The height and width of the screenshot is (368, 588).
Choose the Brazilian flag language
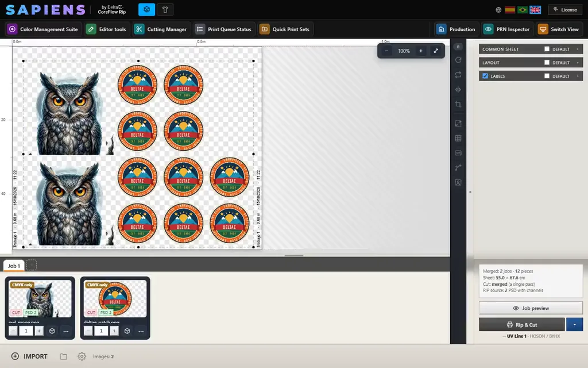click(523, 10)
